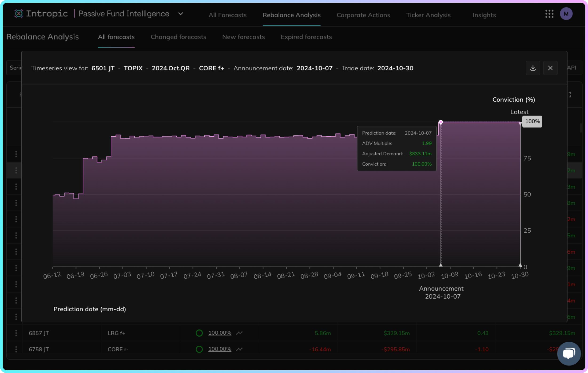588x373 pixels.
Task: Open the chat support widget
Action: [x=568, y=353]
